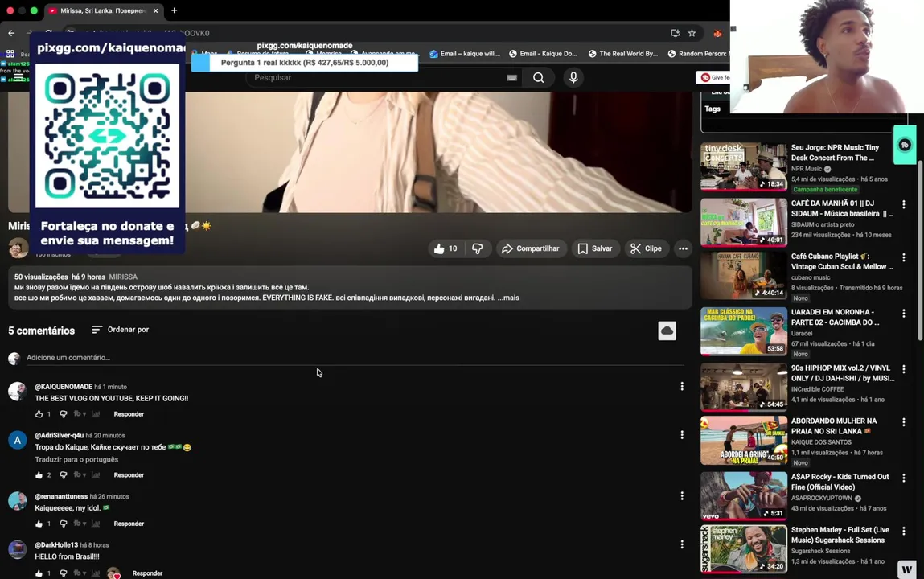Dislike the @AdriSilver-q4u comment
The height and width of the screenshot is (579, 924).
click(64, 474)
